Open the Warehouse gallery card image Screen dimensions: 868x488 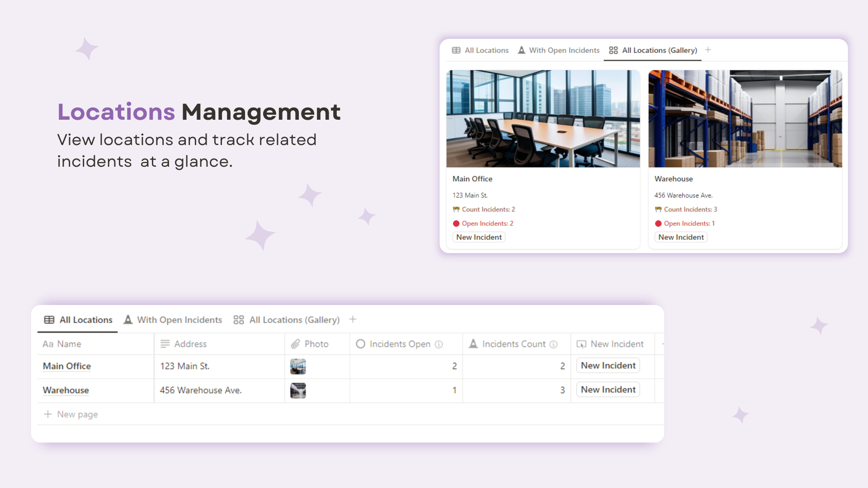[745, 119]
